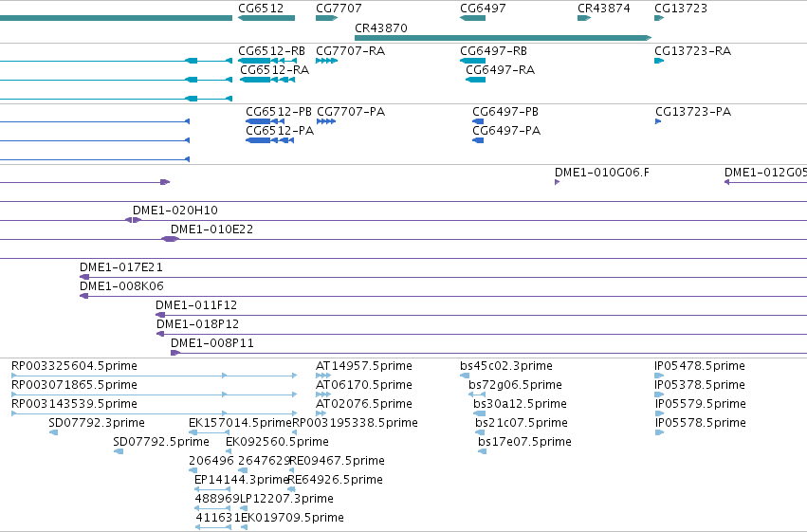
Task: Click the CG6512 gene label
Action: (261, 9)
